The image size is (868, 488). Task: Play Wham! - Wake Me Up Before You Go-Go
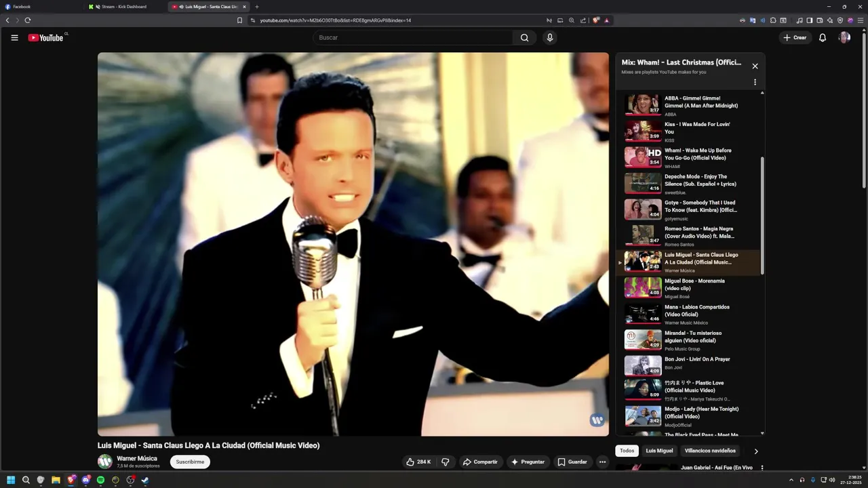(687, 157)
